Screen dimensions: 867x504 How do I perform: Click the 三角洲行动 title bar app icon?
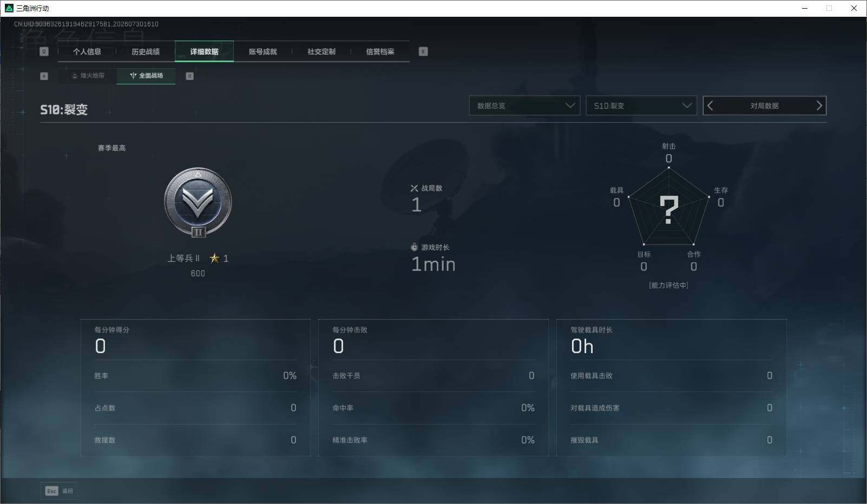click(x=9, y=8)
